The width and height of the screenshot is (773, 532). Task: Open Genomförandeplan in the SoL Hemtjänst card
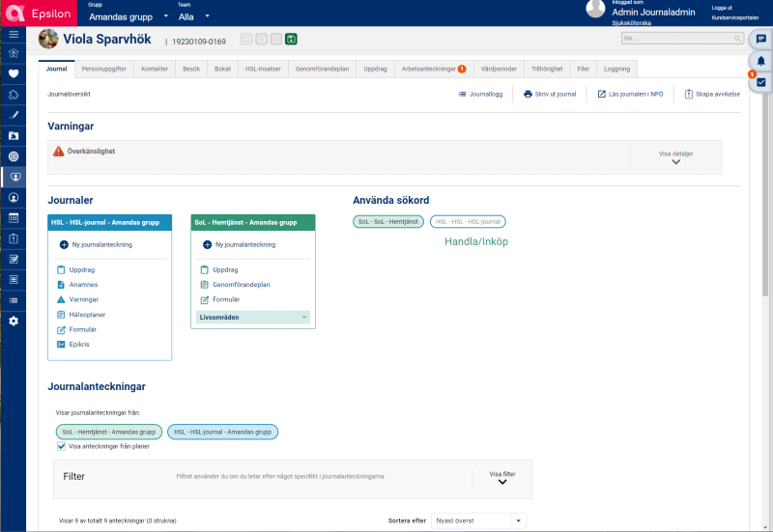235,285
